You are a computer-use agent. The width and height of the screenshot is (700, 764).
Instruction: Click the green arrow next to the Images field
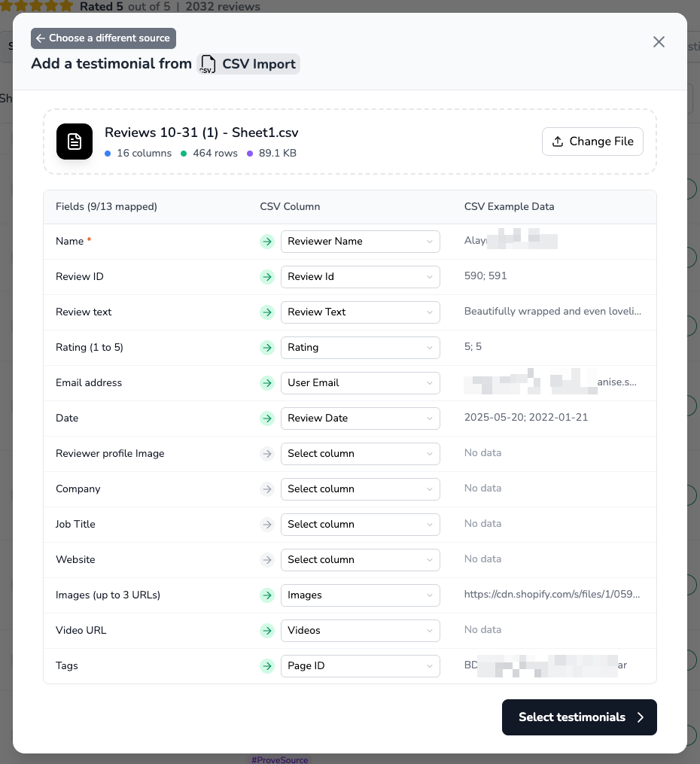click(x=266, y=595)
